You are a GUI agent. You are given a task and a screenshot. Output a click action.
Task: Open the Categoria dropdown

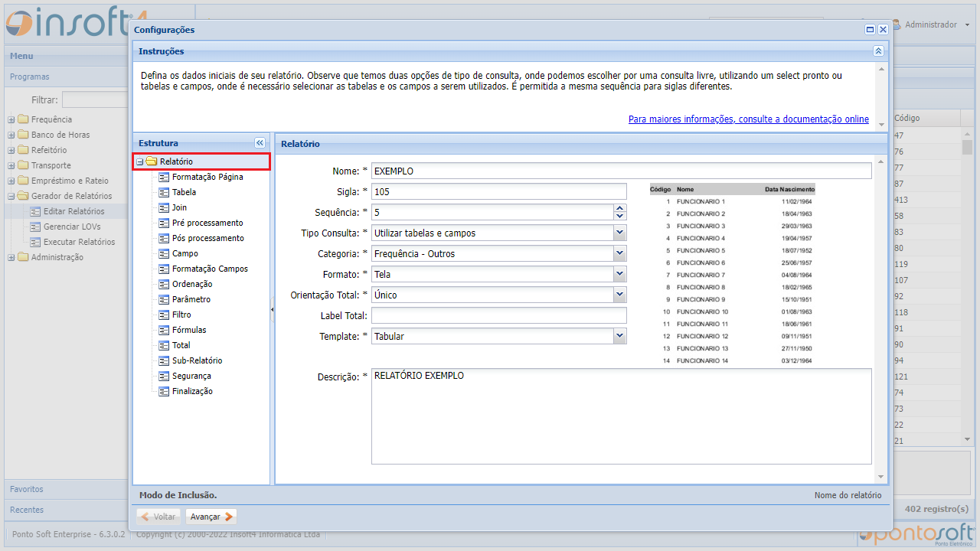pos(619,253)
